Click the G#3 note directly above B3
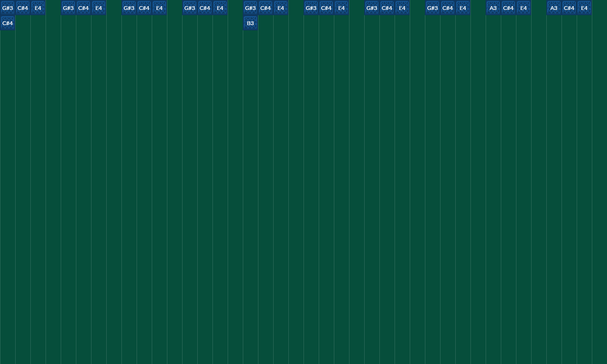607x364 pixels. point(250,8)
